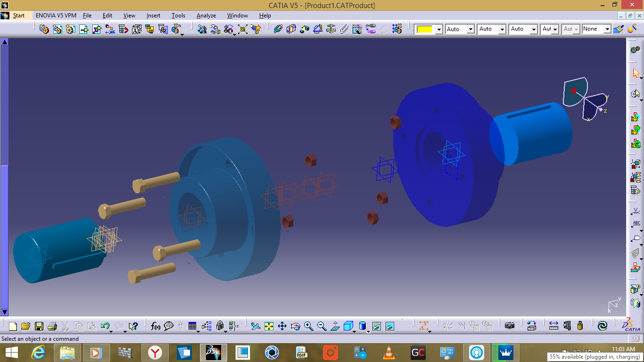Screen dimensions: 644x362
Task: Click the scroll down arrow on left scrollbar
Action: 5,312
